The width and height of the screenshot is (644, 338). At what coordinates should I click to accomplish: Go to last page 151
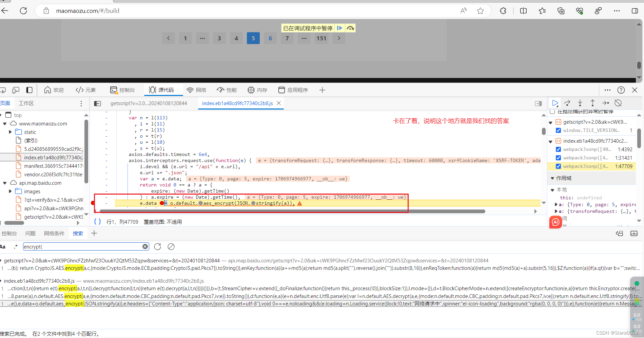coord(321,38)
